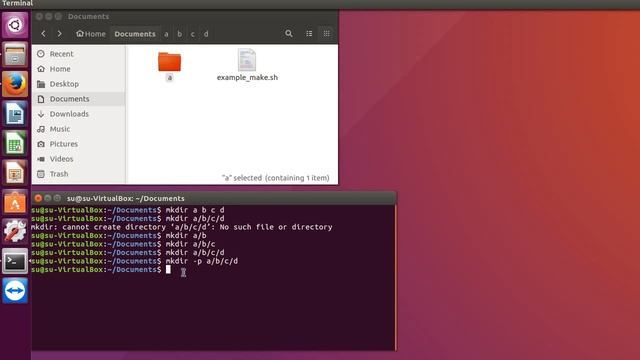640x360 pixels.
Task: Navigate to path segment a
Action: [166, 34]
